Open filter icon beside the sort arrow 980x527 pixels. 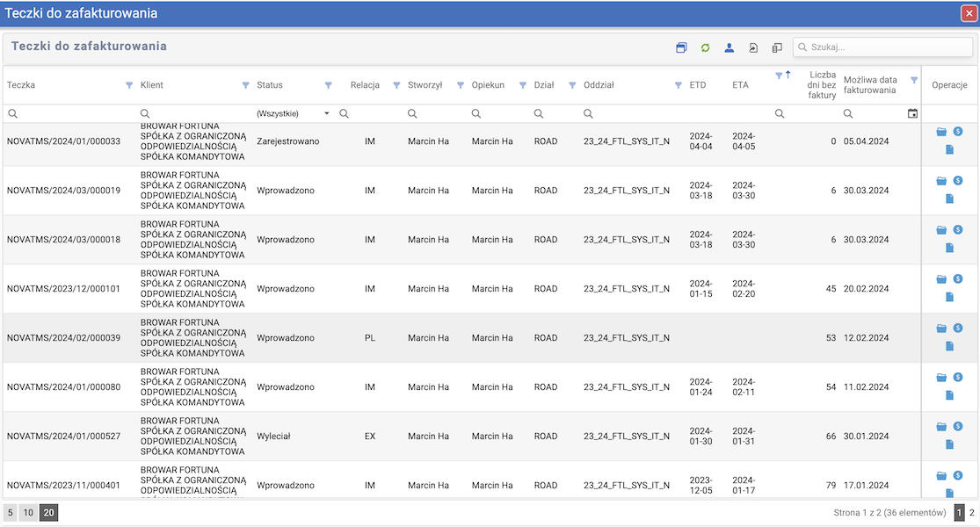(779, 76)
